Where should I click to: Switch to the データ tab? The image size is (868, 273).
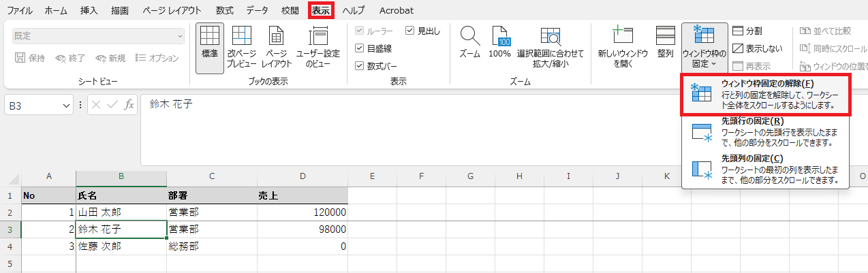[x=257, y=10]
